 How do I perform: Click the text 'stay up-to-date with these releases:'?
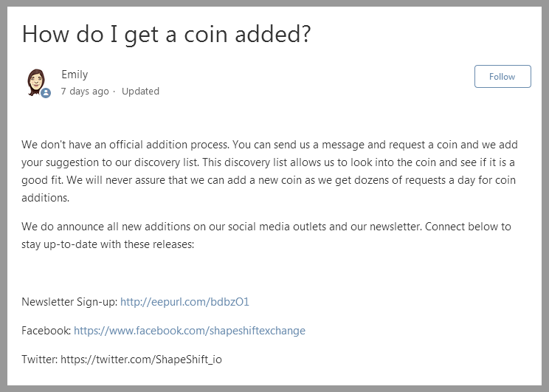(x=108, y=244)
